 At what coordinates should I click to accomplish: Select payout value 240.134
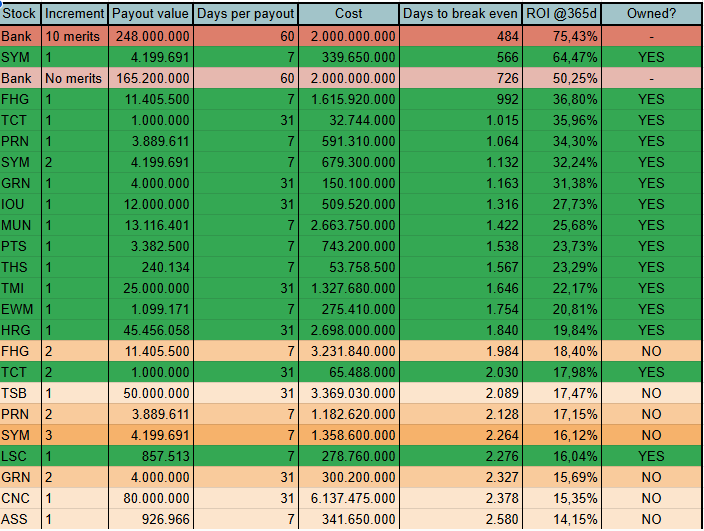[x=150, y=267]
